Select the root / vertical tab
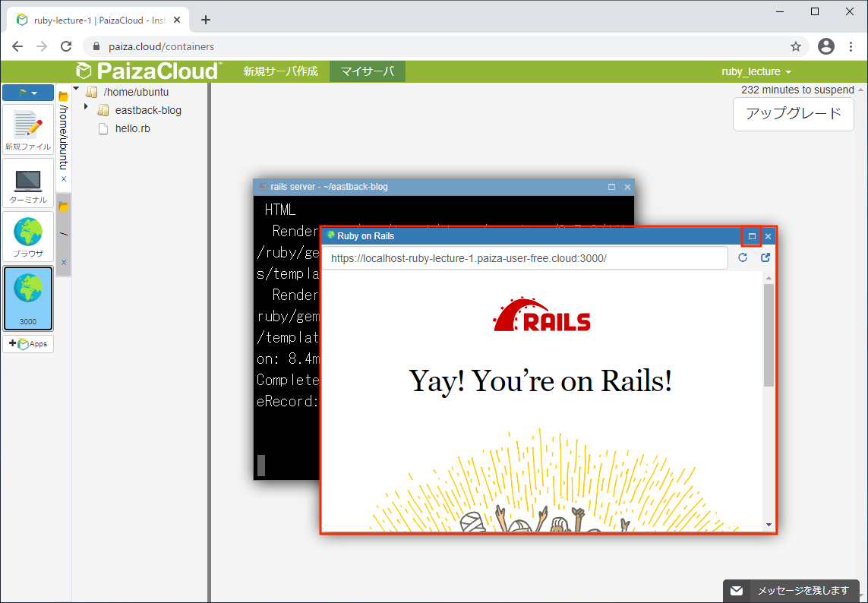Screen dimensions: 868x603 pyautogui.click(x=64, y=232)
